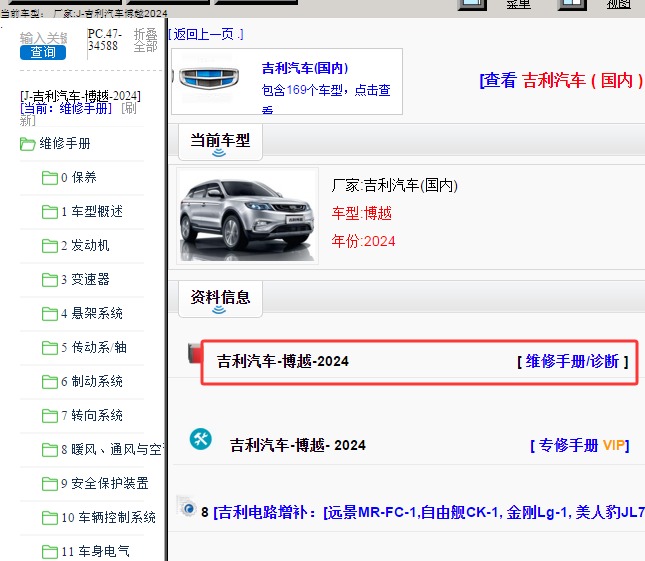Open the 吉利汽车(国内) brand link
The width and height of the screenshot is (645, 561).
[x=305, y=68]
